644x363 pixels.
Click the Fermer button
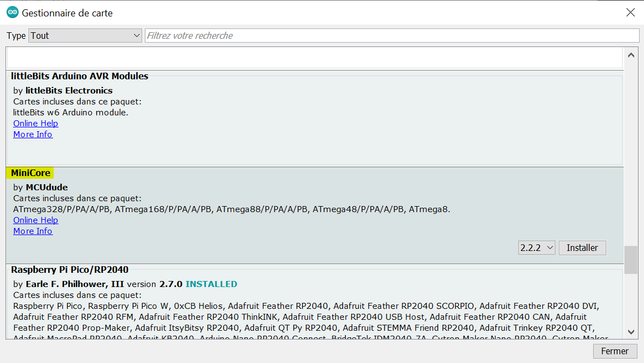[x=614, y=351]
